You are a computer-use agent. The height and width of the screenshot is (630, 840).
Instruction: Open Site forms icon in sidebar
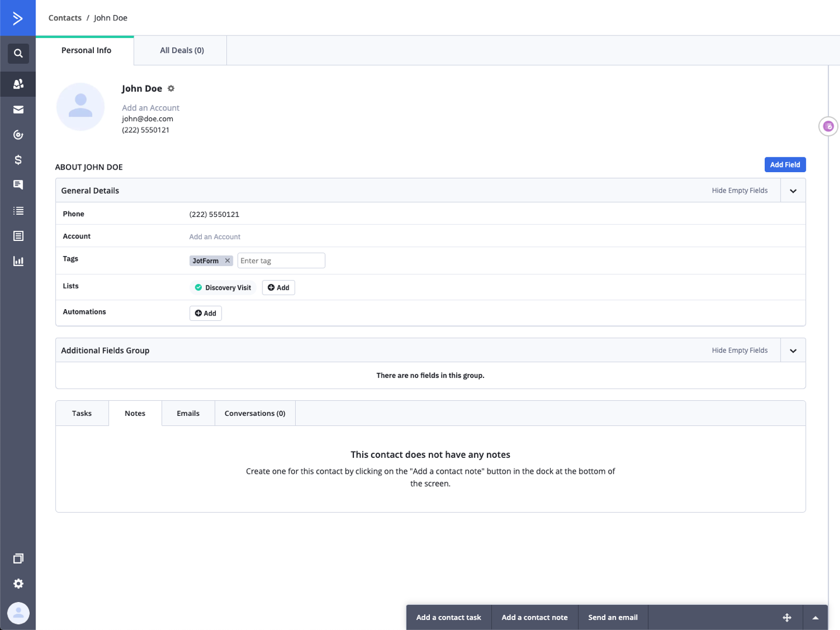point(18,236)
